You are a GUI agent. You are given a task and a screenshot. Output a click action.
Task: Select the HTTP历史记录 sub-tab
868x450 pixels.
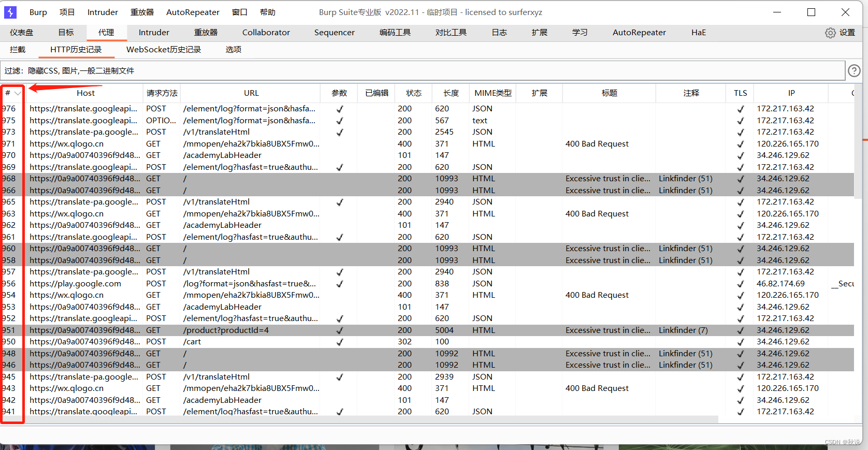[x=76, y=49]
